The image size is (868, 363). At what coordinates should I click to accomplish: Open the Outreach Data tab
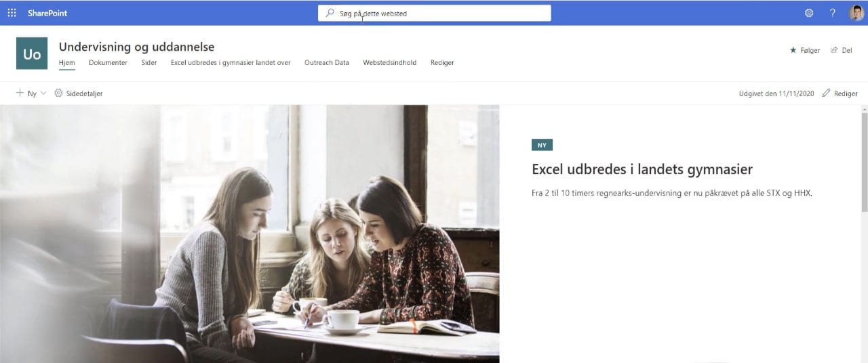327,62
